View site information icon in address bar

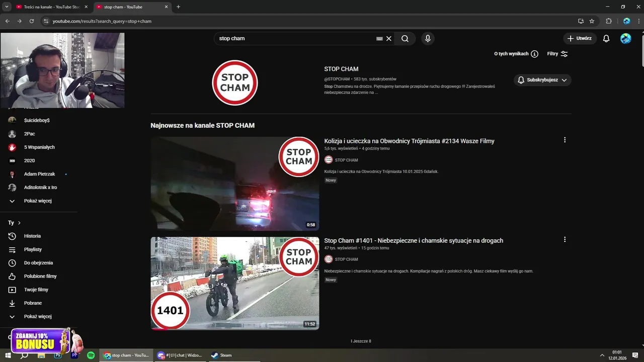tap(46, 21)
